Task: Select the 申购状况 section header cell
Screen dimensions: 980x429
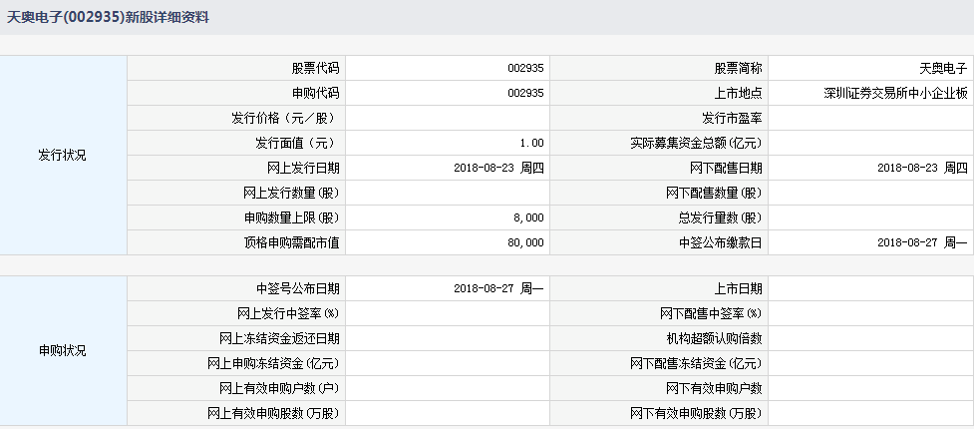Action: [x=63, y=351]
